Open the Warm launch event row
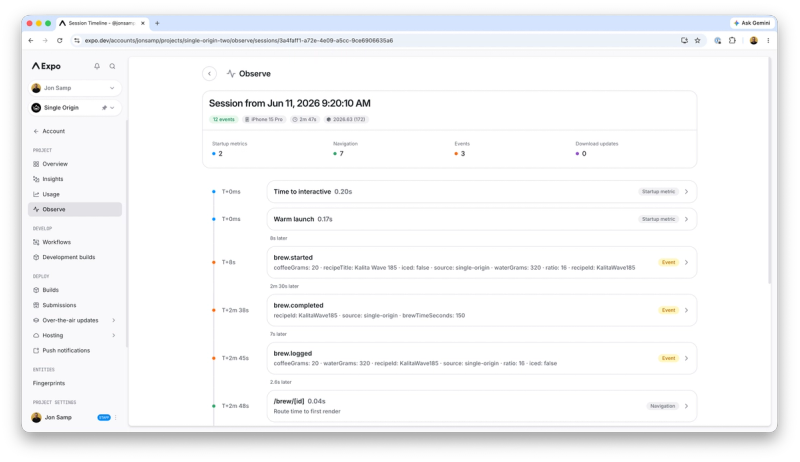 click(482, 219)
